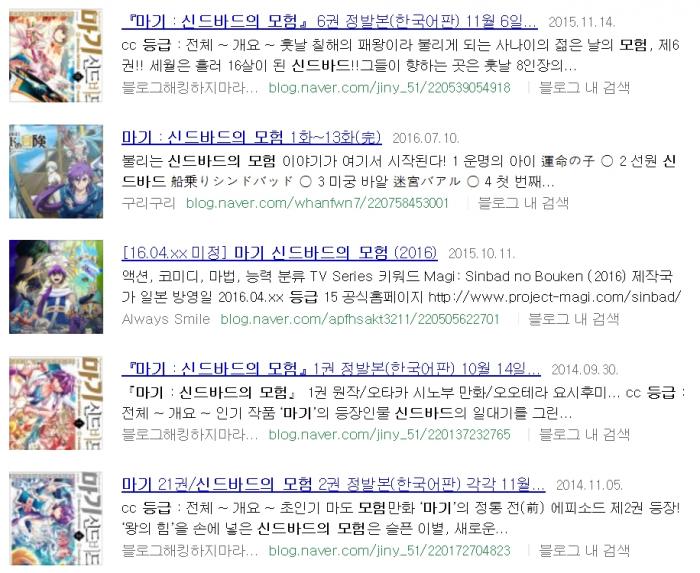Screen dimensions: 700x573
Task: Click 블로그 내 검색 beside 구리구리 blog
Action: (523, 203)
